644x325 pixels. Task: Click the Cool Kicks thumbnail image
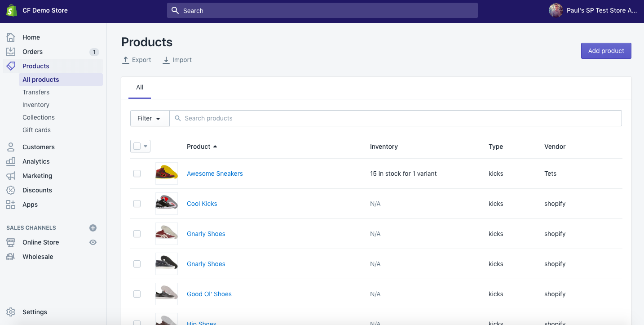pyautogui.click(x=167, y=204)
